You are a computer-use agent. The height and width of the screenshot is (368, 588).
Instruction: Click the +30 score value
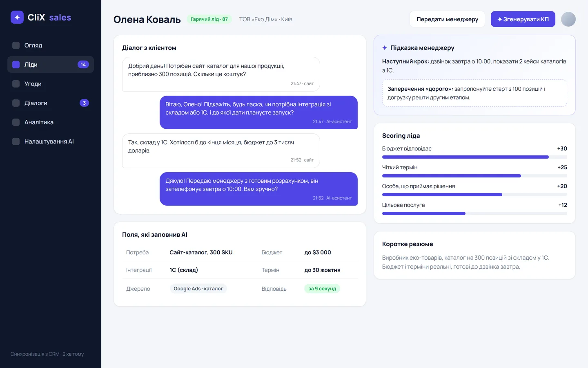click(x=562, y=148)
